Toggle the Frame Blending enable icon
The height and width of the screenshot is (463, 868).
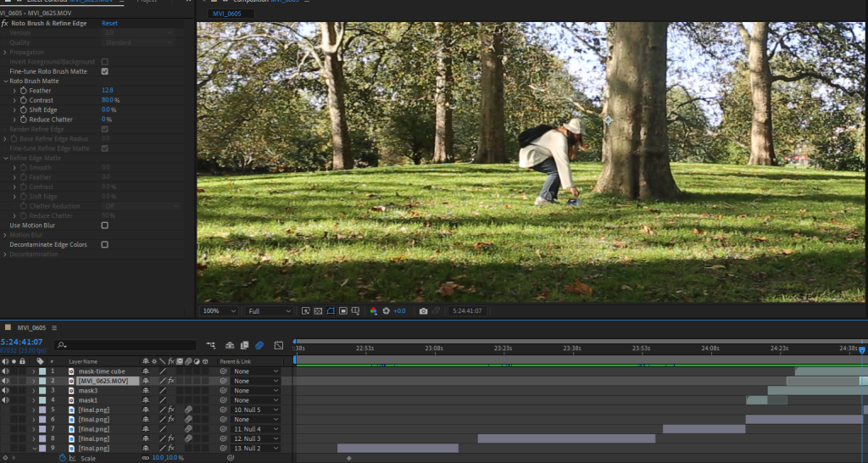(244, 345)
